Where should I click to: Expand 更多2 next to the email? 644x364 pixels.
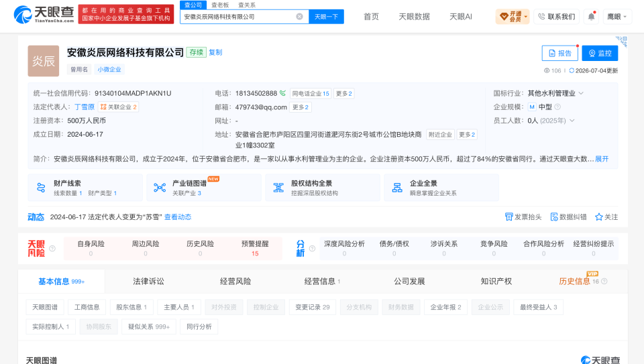tap(301, 107)
